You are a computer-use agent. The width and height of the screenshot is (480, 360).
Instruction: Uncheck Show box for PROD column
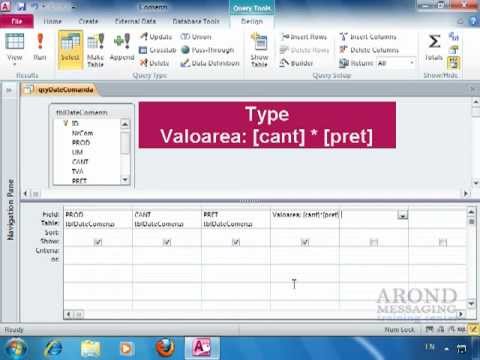coord(98,242)
